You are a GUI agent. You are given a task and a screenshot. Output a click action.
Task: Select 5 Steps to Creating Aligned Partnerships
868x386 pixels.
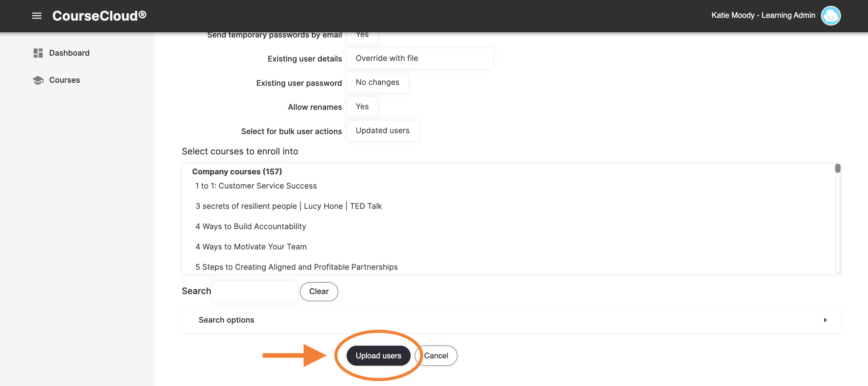pyautogui.click(x=296, y=267)
